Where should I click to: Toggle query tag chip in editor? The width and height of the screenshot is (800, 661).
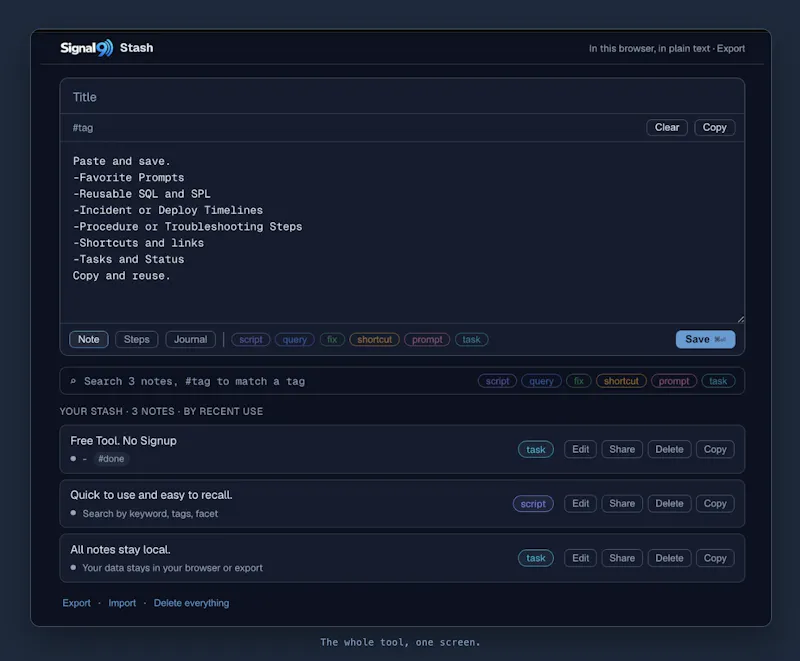294,340
